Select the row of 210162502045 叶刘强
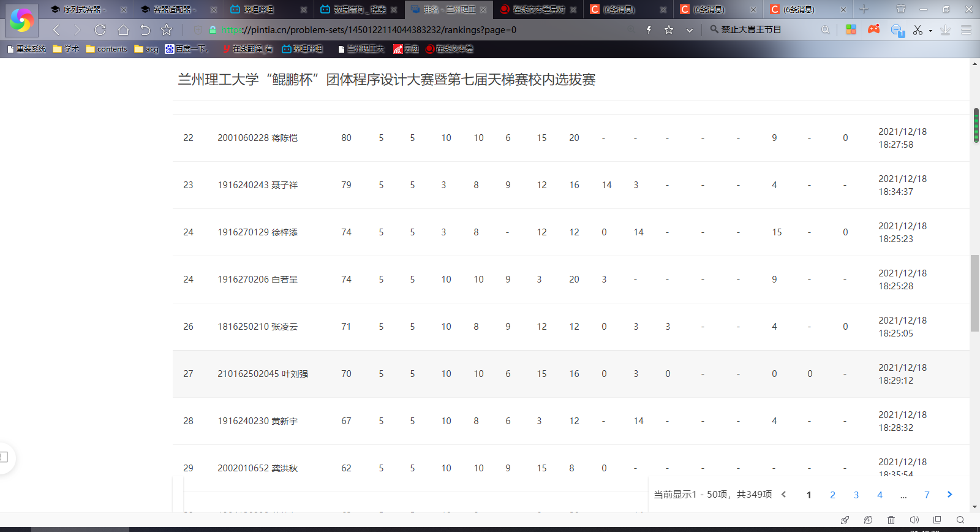The height and width of the screenshot is (532, 980). point(571,374)
